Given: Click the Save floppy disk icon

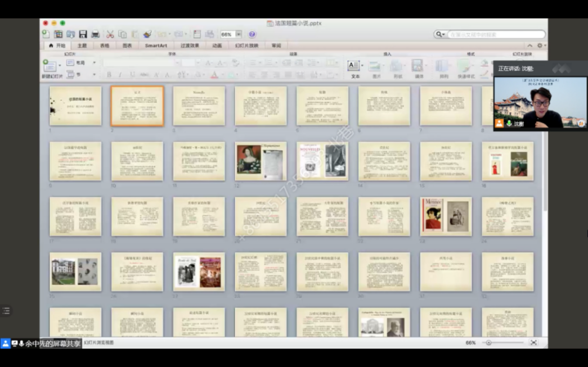Looking at the screenshot, I should pyautogui.click(x=83, y=34).
